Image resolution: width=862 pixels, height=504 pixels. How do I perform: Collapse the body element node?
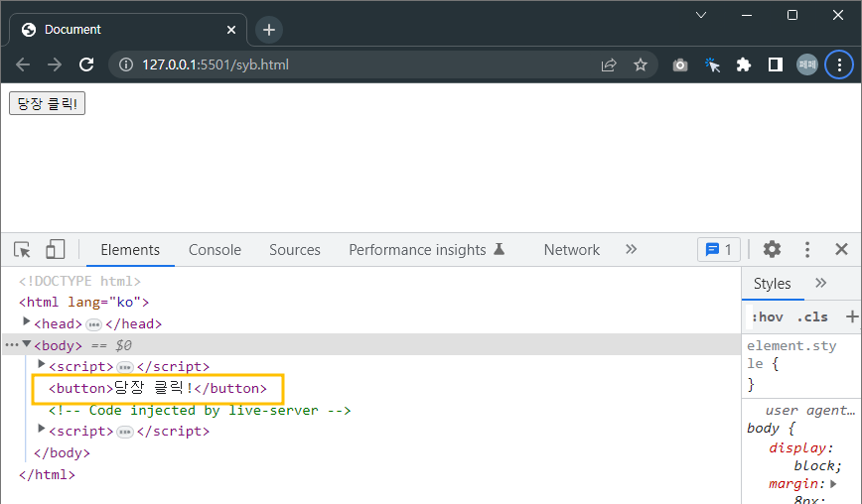click(x=26, y=344)
